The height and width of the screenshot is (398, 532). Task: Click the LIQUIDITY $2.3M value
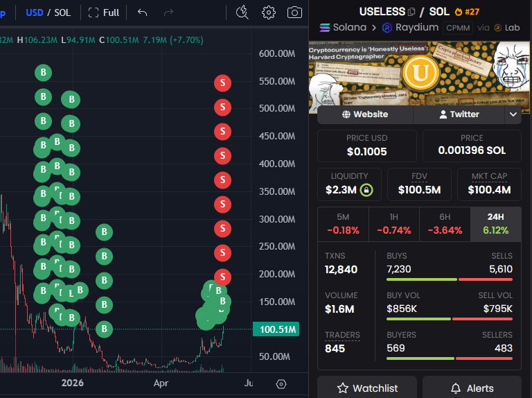point(341,190)
